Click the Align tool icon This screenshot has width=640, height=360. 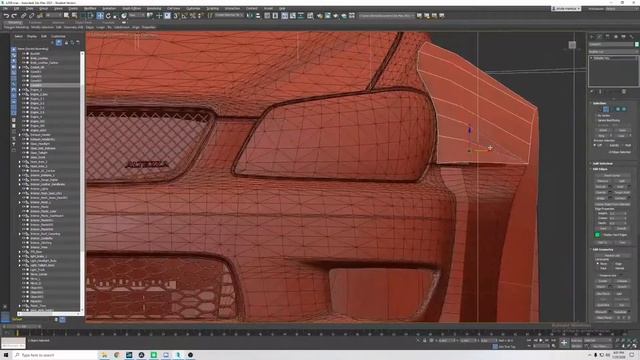pyautogui.click(x=258, y=16)
